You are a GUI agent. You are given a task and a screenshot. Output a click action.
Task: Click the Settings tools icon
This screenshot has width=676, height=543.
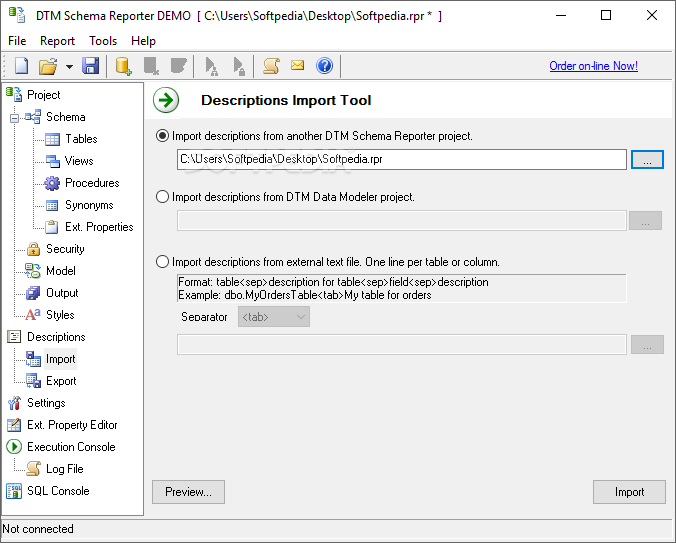14,403
